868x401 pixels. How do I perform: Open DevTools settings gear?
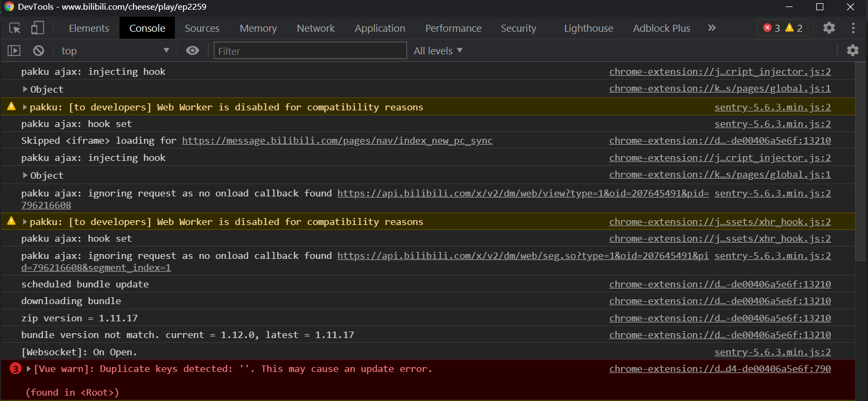pyautogui.click(x=829, y=28)
